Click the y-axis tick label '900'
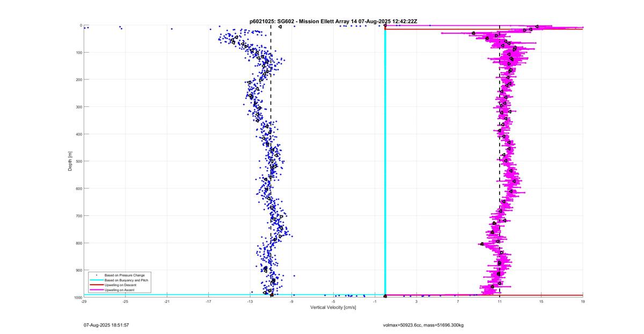Viewport: 644px width, 334px height. coord(78,270)
